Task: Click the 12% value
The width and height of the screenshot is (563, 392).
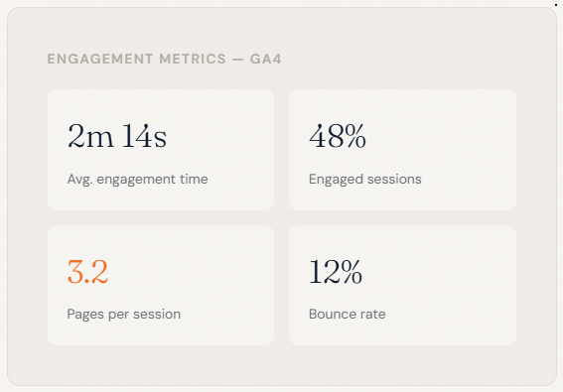Action: [x=336, y=271]
